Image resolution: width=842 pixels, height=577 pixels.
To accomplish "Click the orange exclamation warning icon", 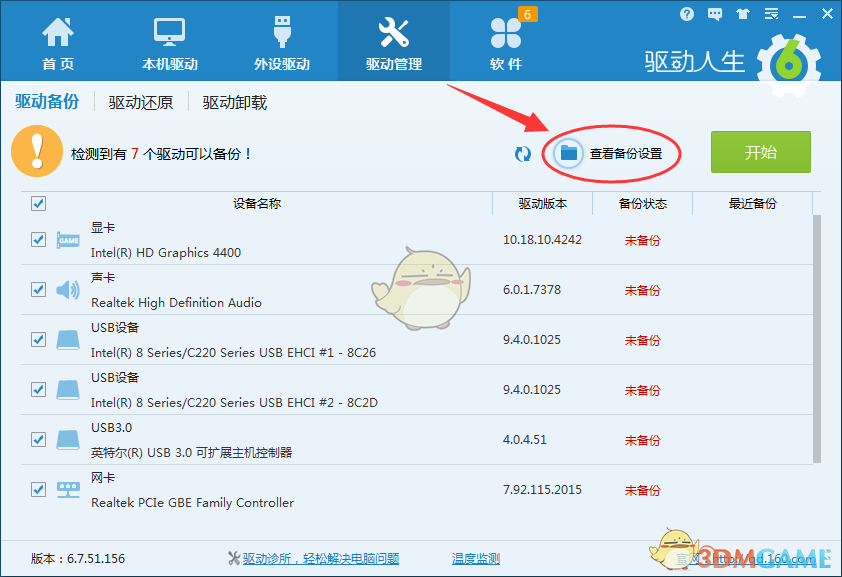I will click(x=37, y=151).
